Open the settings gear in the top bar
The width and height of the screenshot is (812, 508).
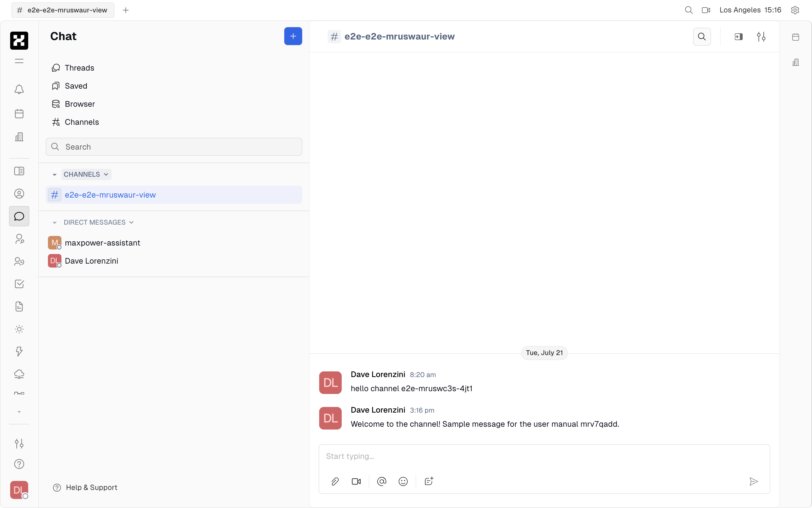pos(795,10)
